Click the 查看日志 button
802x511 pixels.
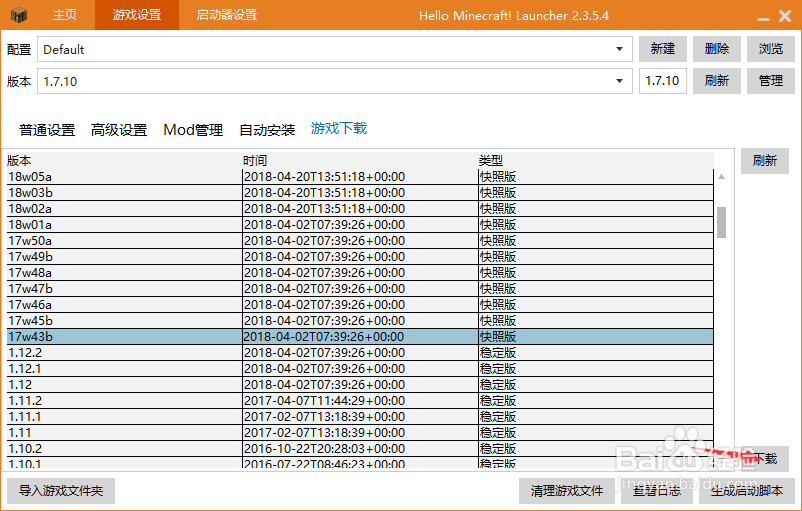point(657,491)
